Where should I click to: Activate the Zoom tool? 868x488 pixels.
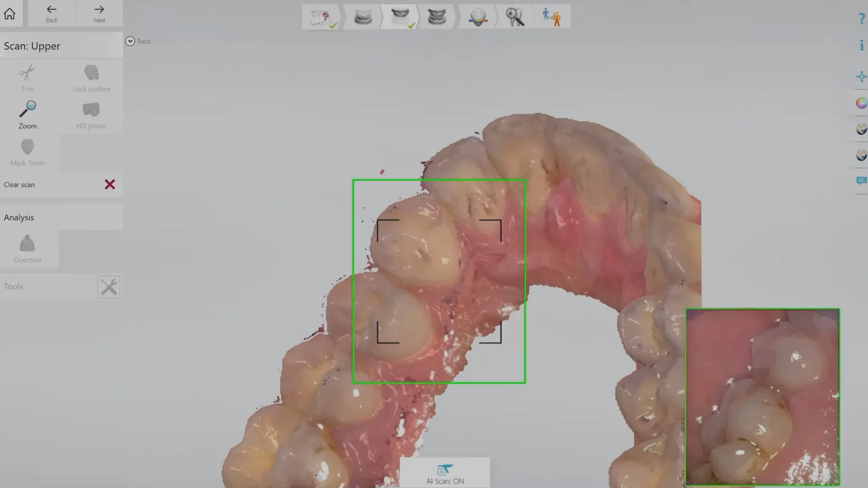pyautogui.click(x=27, y=115)
